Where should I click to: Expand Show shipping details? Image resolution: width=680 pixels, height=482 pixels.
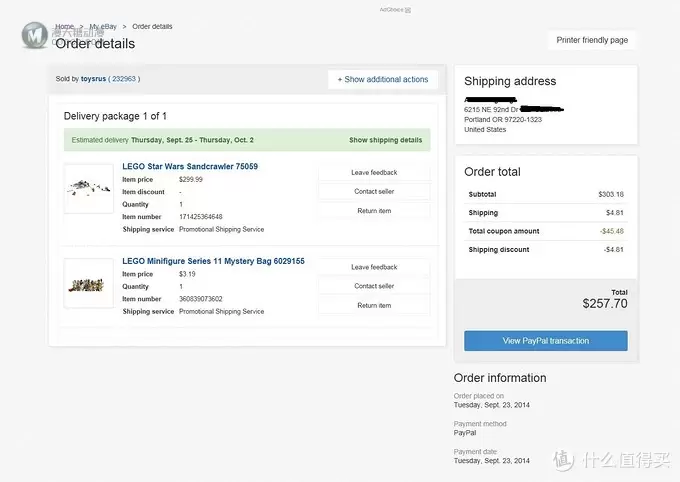[x=386, y=140]
